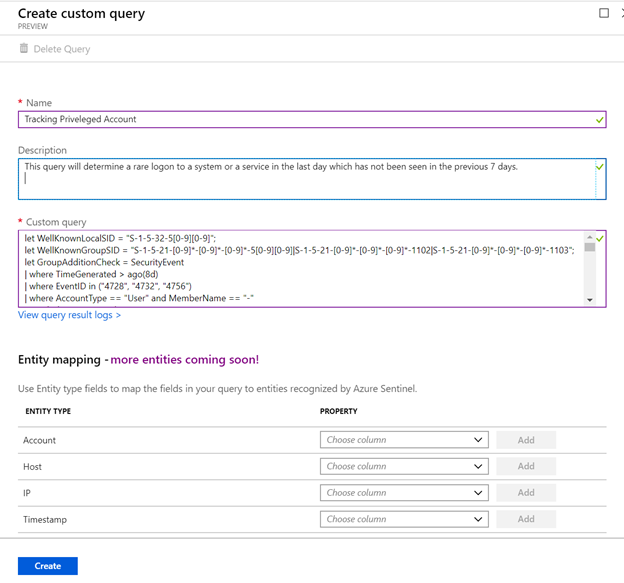Click the Delete Query trash icon
The height and width of the screenshot is (583, 624).
click(x=23, y=49)
